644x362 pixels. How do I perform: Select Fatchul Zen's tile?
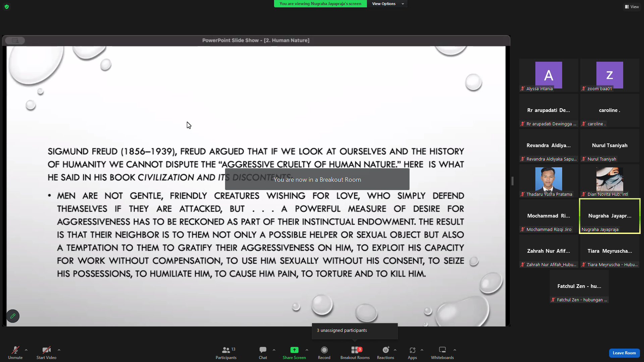tap(579, 286)
